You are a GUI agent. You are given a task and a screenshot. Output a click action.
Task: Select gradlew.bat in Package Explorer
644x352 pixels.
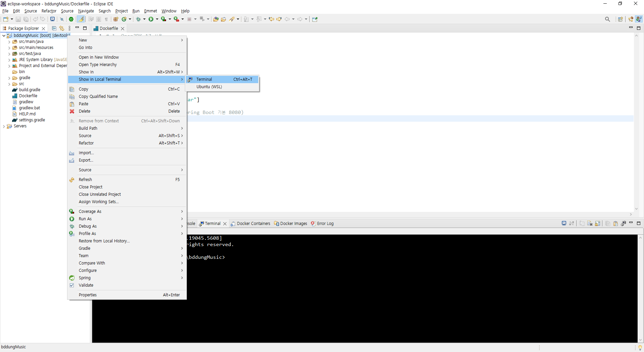click(30, 108)
